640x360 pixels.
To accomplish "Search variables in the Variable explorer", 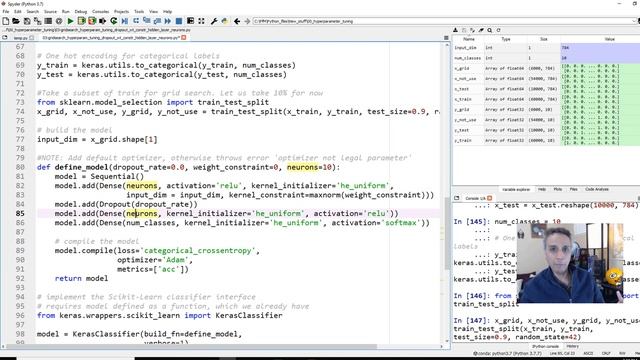I will 489,30.
